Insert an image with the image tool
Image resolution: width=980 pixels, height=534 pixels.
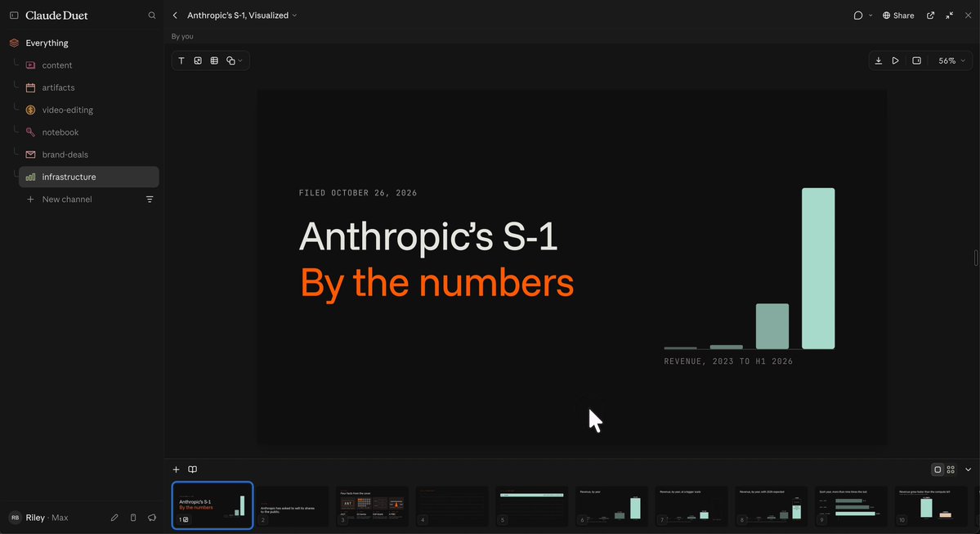pos(198,61)
